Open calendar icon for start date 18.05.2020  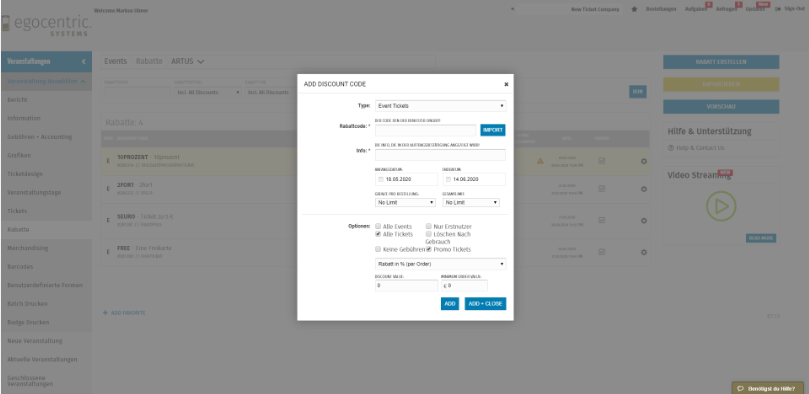coord(381,179)
